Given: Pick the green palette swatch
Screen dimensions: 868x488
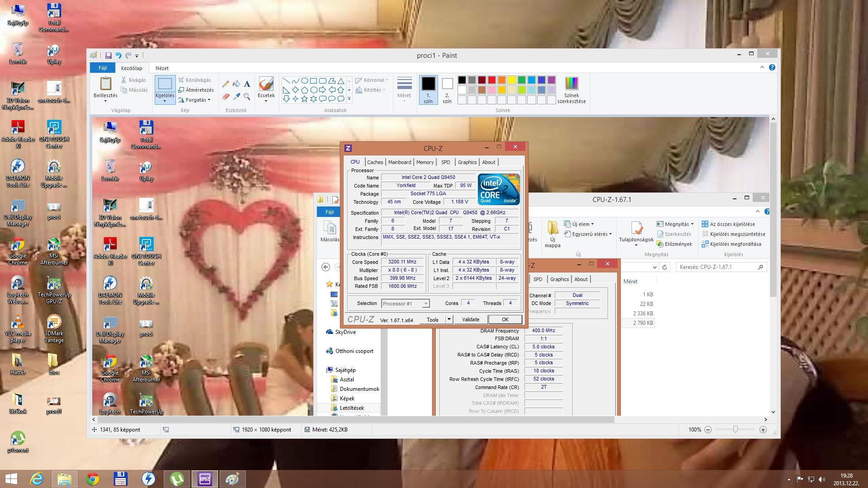Looking at the screenshot, I should tap(522, 80).
